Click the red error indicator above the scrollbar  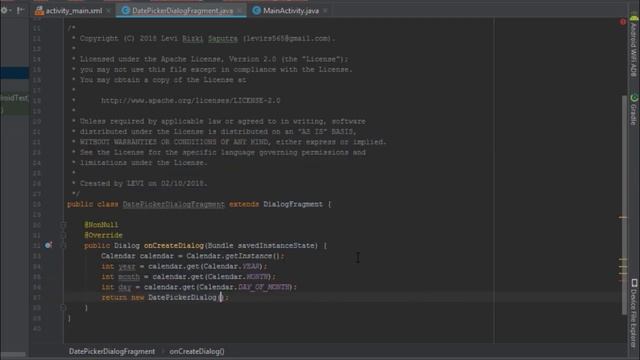(623, 22)
